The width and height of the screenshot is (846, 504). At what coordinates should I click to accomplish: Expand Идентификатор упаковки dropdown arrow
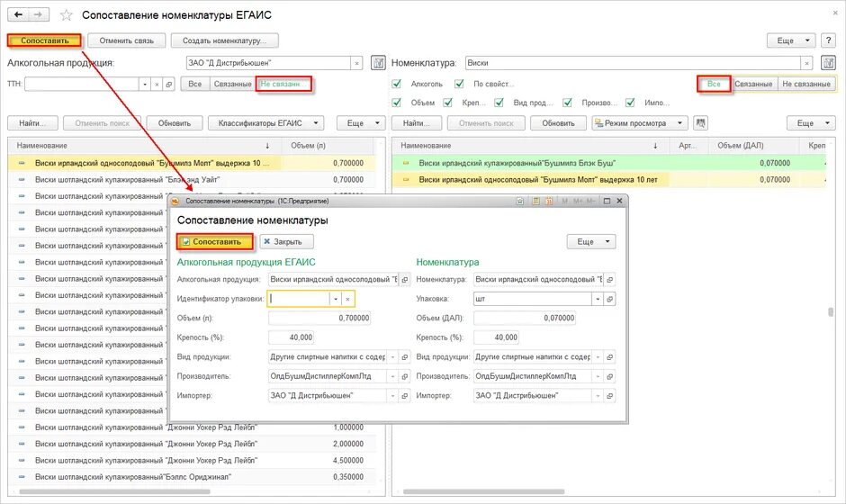tap(336, 299)
